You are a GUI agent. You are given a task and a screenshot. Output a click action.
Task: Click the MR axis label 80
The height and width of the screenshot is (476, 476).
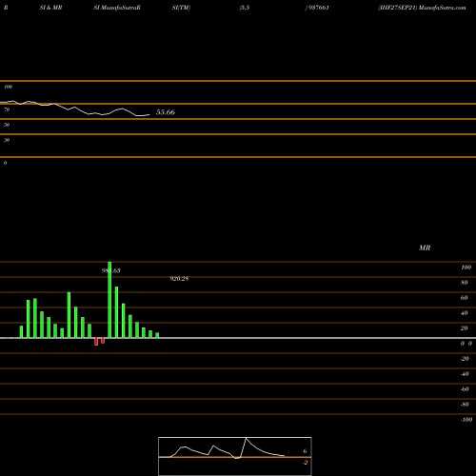pyautogui.click(x=465, y=283)
